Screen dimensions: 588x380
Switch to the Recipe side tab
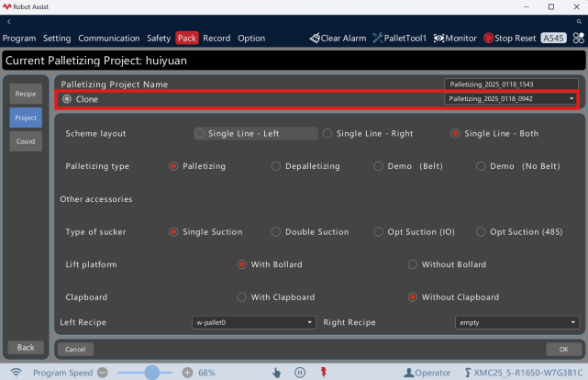click(x=26, y=94)
